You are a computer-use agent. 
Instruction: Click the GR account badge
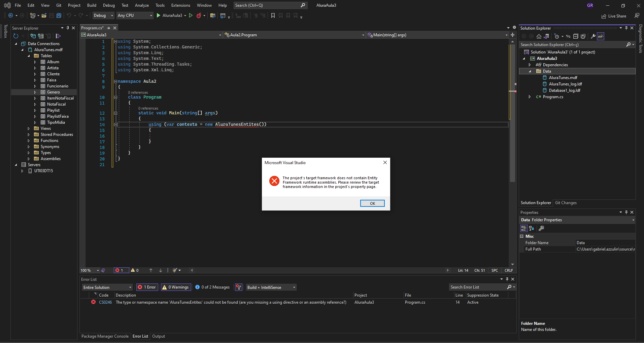590,5
